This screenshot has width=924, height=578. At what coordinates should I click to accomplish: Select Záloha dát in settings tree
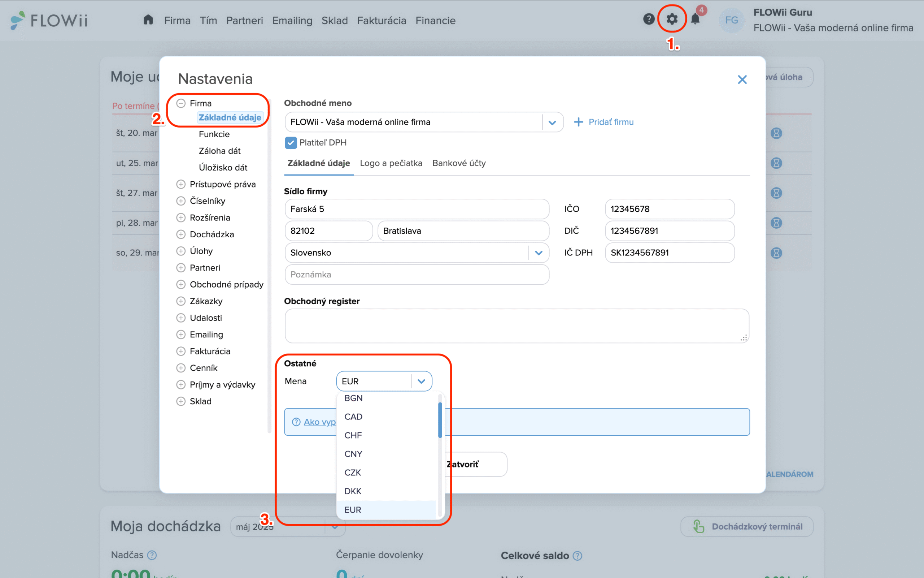(219, 151)
